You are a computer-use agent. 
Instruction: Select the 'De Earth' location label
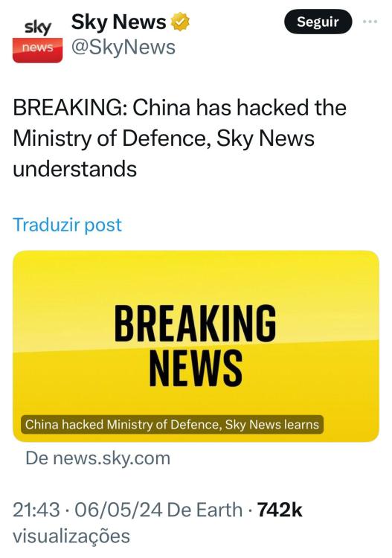[205, 510]
